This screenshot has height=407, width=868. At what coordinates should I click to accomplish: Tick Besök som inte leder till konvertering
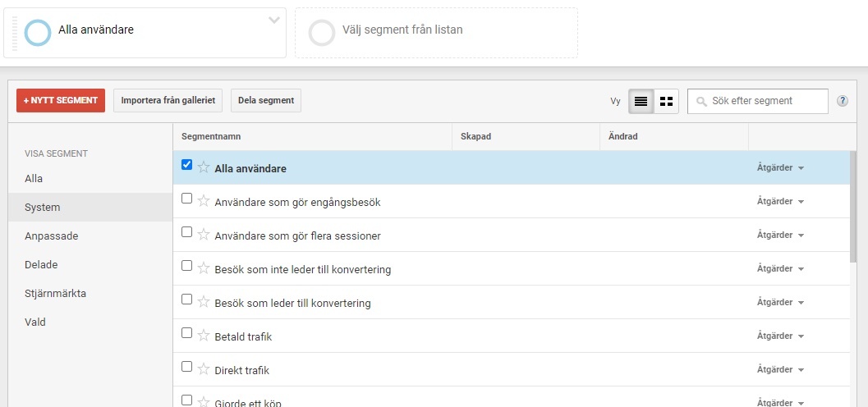click(x=186, y=266)
